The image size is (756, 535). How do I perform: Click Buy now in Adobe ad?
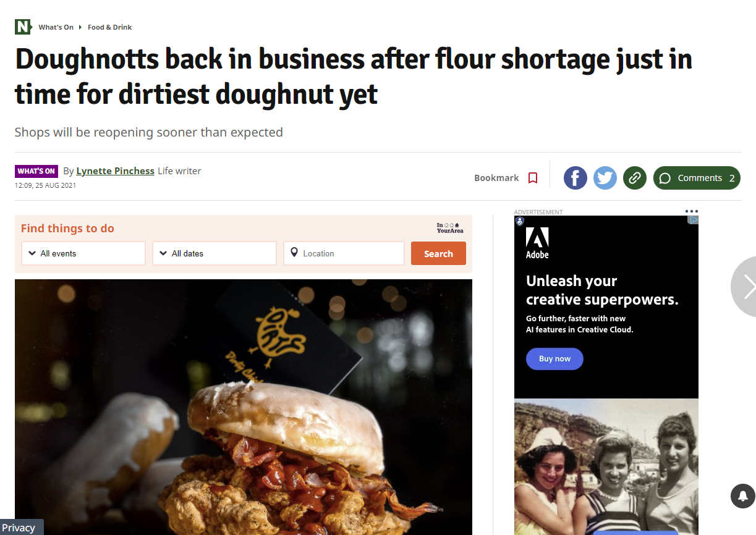pyautogui.click(x=554, y=359)
